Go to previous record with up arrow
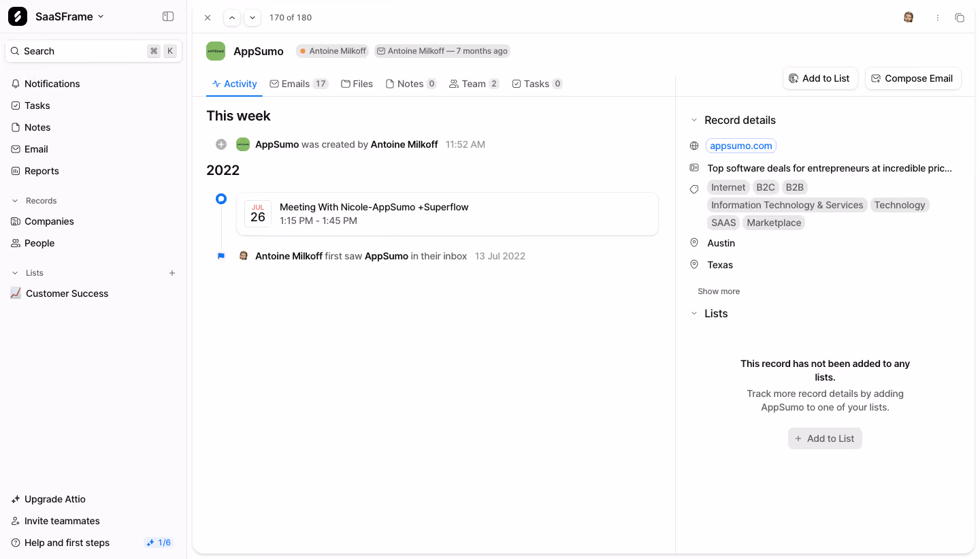Screen dimensions: 980x559 coord(232,18)
